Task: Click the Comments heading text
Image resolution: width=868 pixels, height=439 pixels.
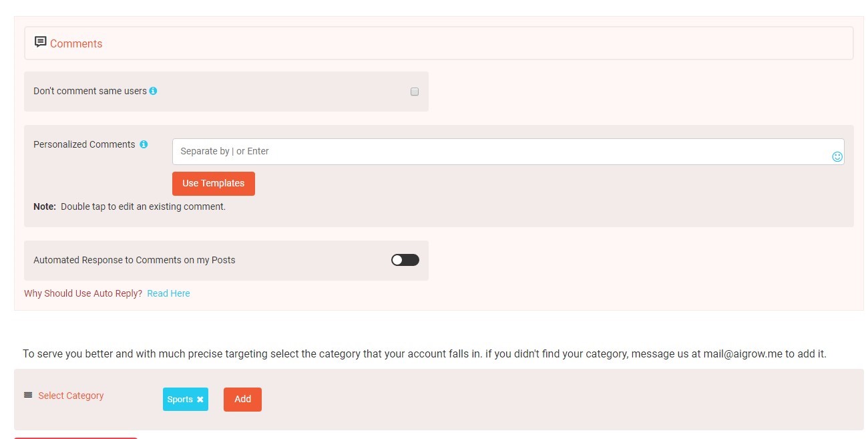Action: [76, 43]
